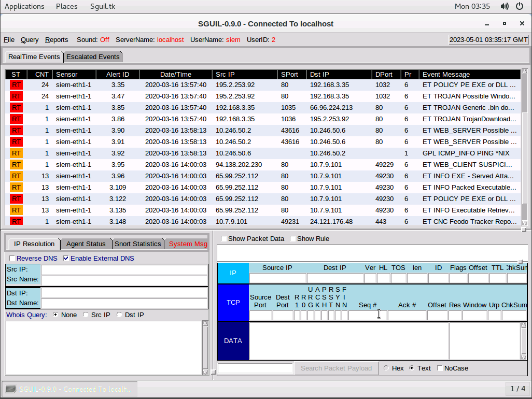
Task: Open the Snort Statistics tab
Action: point(138,244)
